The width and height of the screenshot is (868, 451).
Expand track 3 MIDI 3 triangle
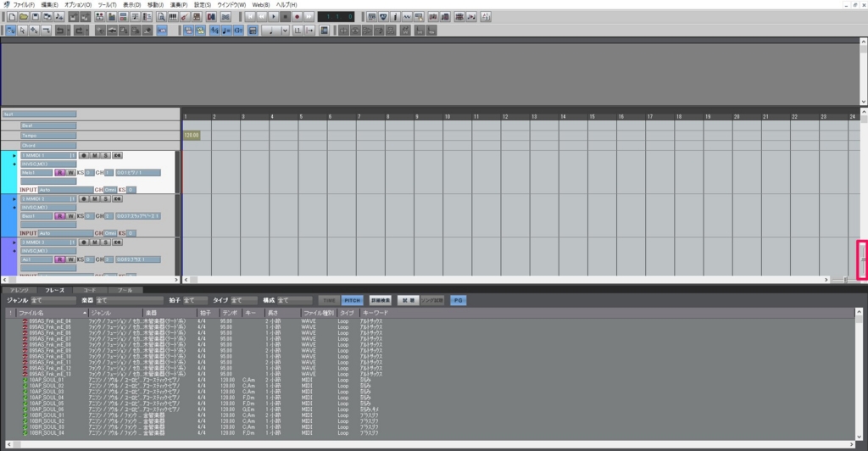[x=14, y=242]
